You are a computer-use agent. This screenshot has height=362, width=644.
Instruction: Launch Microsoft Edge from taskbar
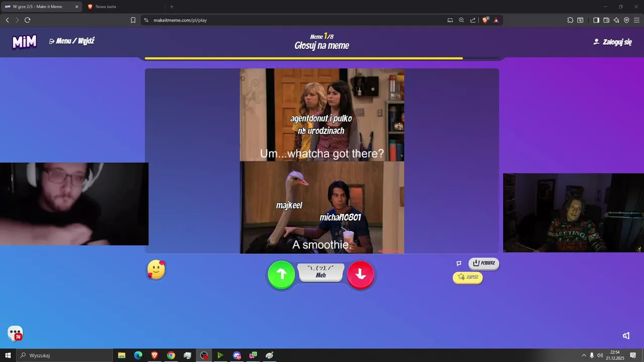tap(138, 355)
